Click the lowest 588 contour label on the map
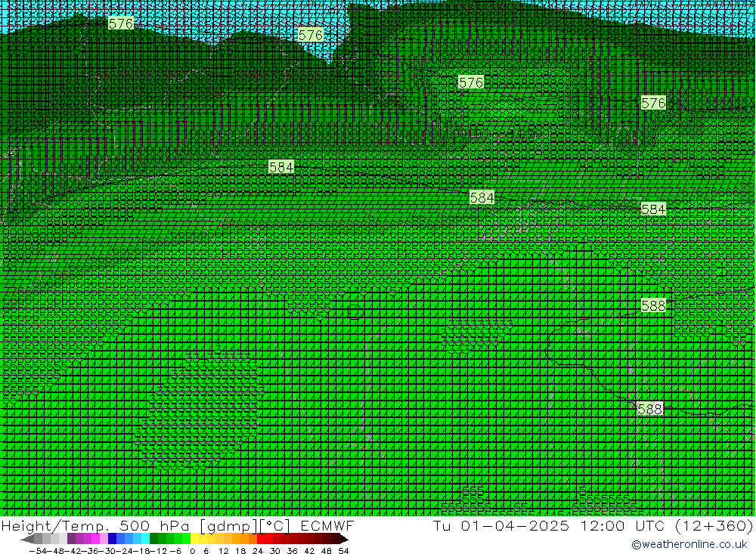The height and width of the screenshot is (554, 756). pos(649,410)
